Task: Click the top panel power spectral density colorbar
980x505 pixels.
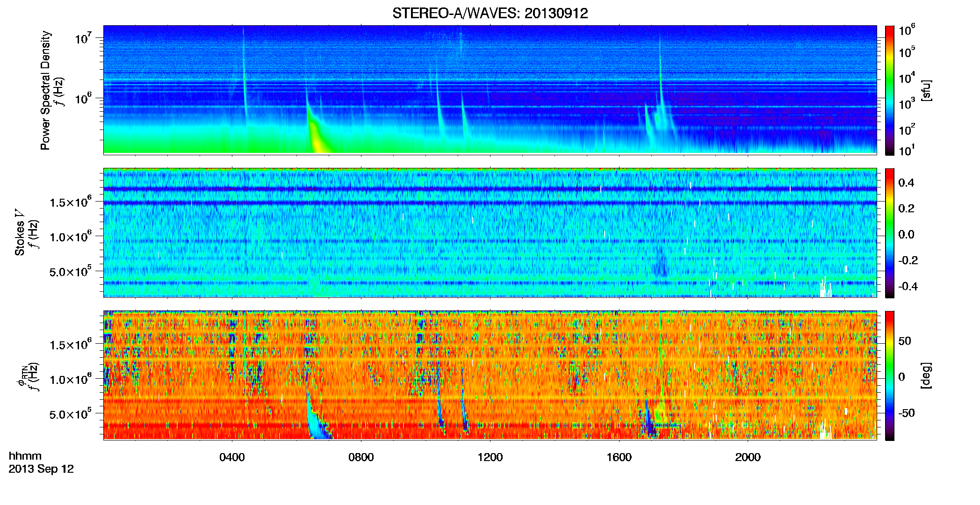Action: click(889, 90)
